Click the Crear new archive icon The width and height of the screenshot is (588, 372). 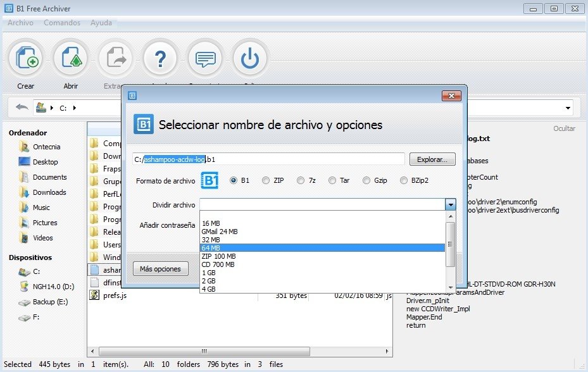tap(26, 58)
